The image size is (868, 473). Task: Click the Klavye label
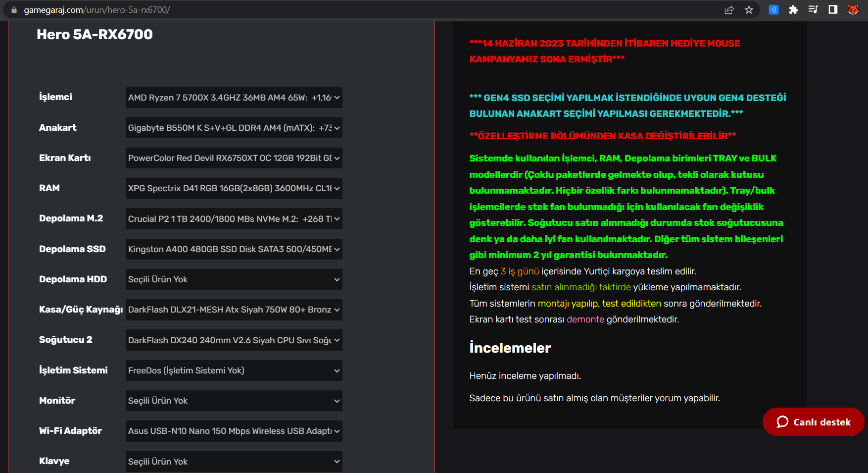(54, 461)
